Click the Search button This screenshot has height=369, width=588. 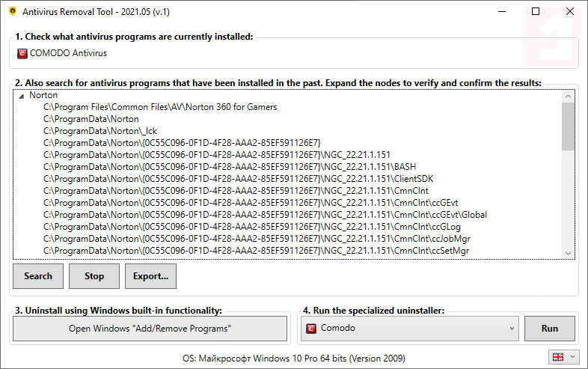tap(38, 276)
